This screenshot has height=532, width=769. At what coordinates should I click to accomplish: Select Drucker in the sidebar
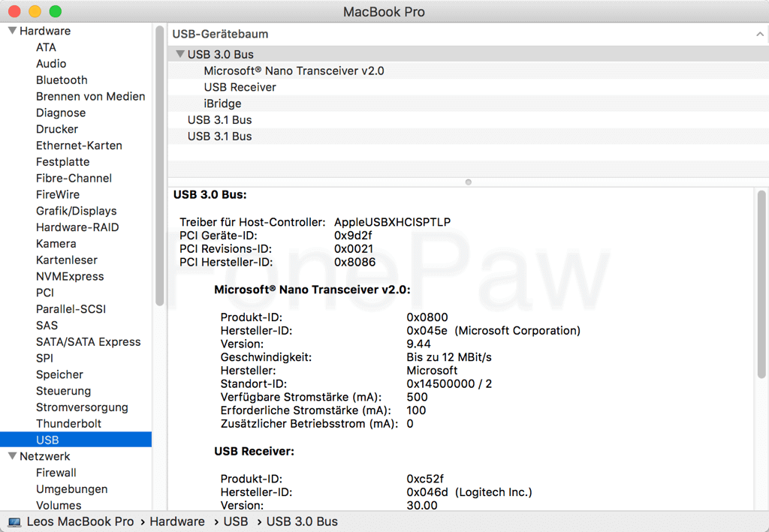[57, 129]
